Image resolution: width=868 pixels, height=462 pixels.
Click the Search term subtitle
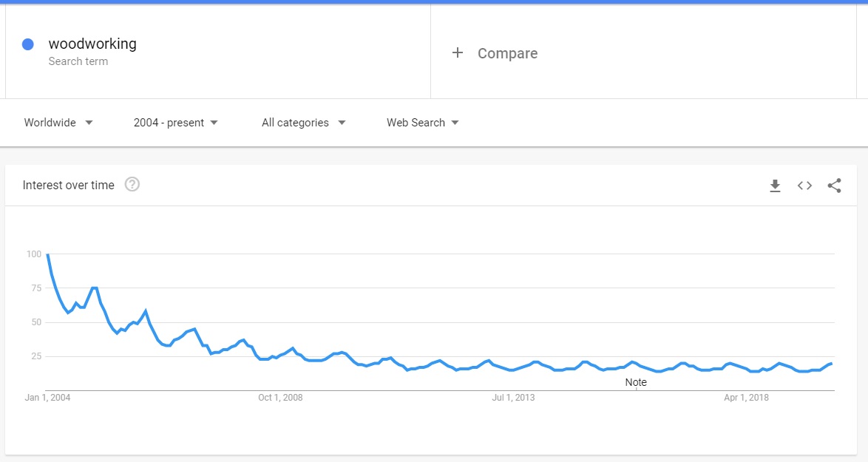tap(78, 61)
